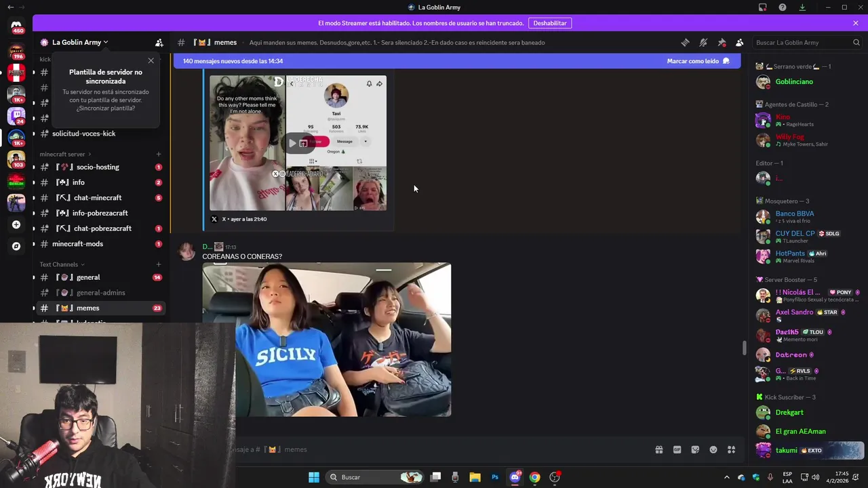Open Discord help question mark icon
The width and height of the screenshot is (868, 488).
(x=783, y=7)
